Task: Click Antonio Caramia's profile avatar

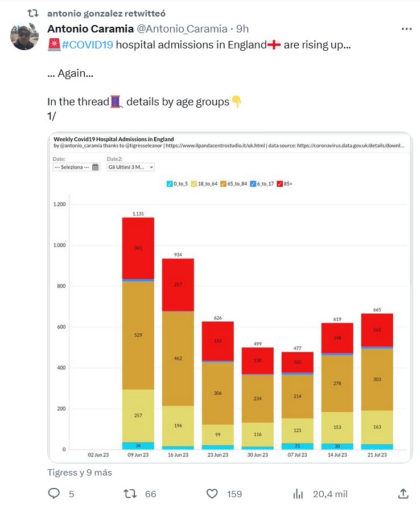Action: 25,37
